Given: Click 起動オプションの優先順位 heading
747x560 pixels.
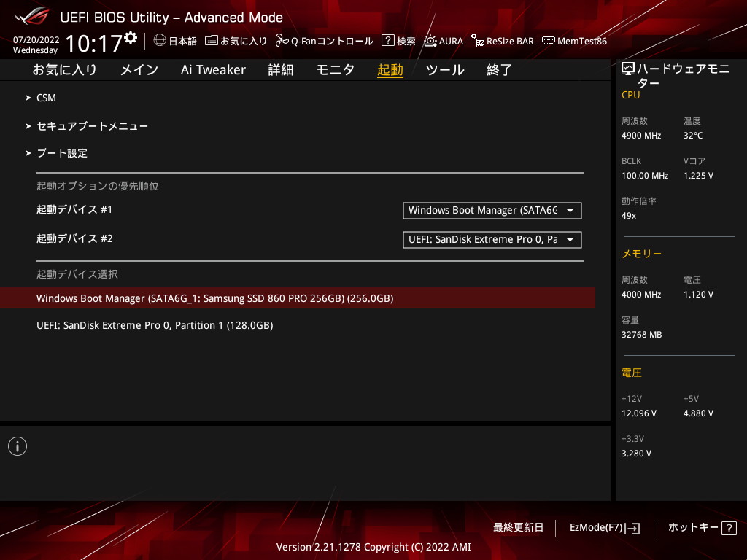Looking at the screenshot, I should [x=98, y=186].
